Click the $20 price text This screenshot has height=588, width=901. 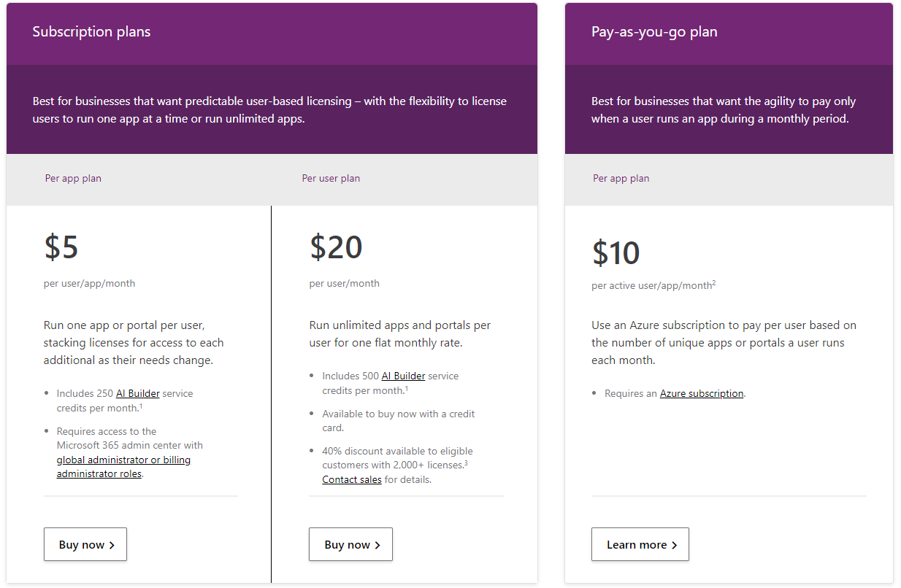pos(336,247)
